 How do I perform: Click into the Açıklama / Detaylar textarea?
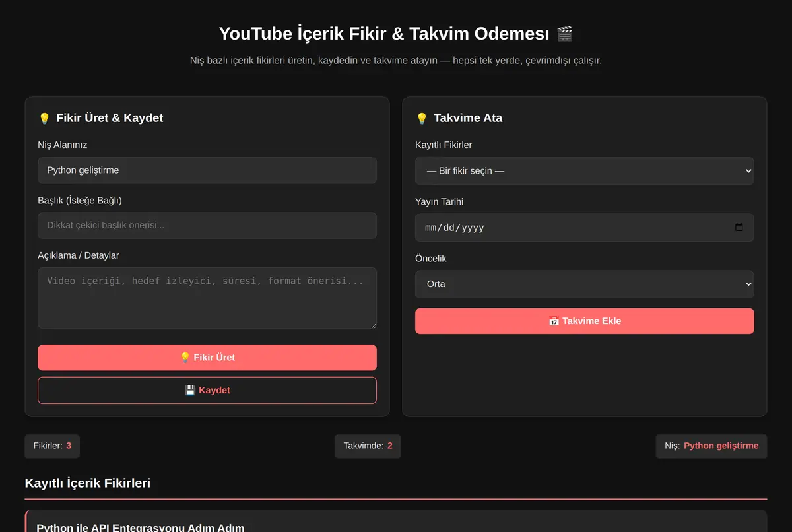[x=207, y=298]
